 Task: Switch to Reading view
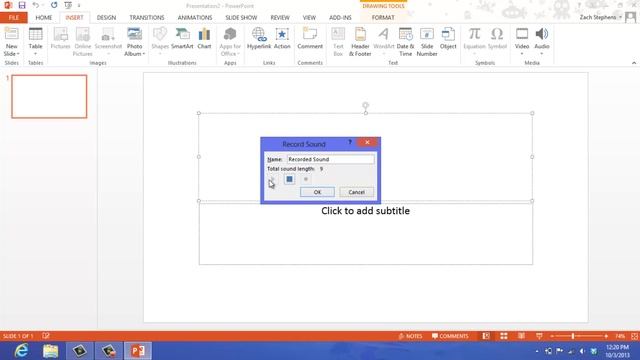pyautogui.click(x=521, y=336)
